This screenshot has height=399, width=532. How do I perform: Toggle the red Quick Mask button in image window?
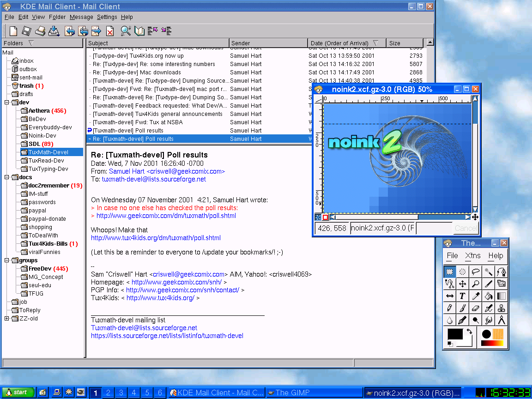pyautogui.click(x=326, y=217)
